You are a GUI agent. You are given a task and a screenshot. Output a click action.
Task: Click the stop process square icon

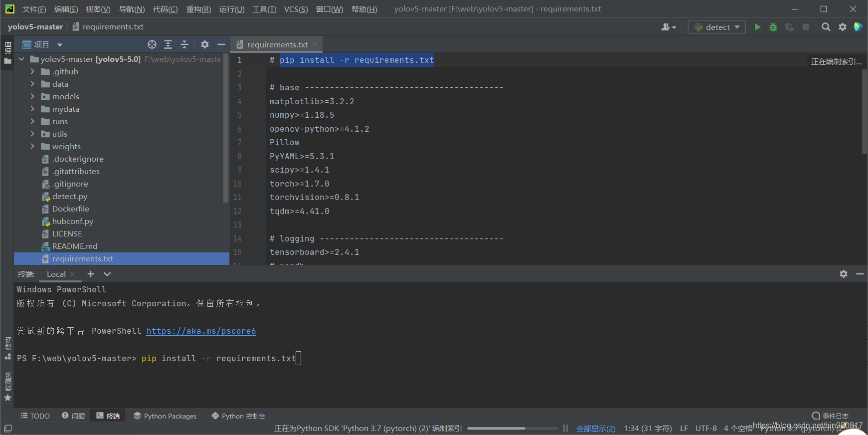(x=806, y=27)
